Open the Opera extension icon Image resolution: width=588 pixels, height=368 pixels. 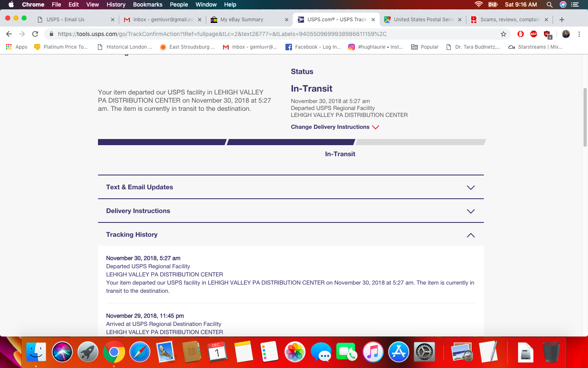521,34
